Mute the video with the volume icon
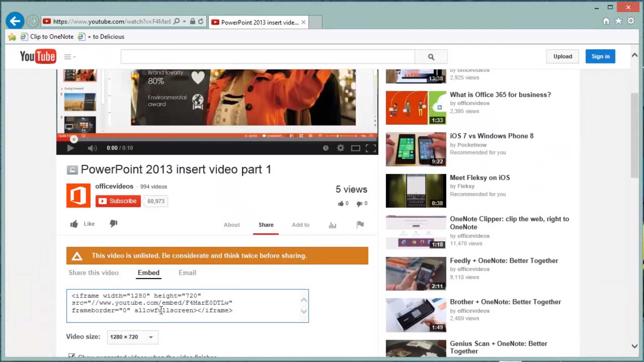The width and height of the screenshot is (644, 362). tap(92, 148)
